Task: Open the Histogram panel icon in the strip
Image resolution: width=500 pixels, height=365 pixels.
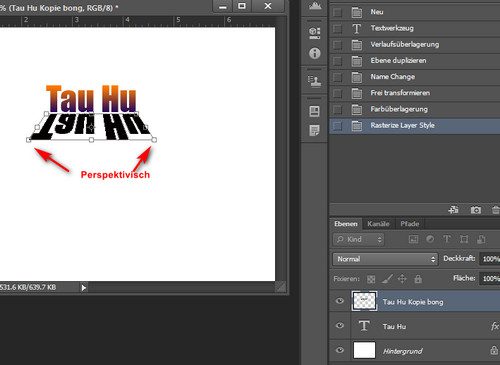Action: tap(315, 6)
